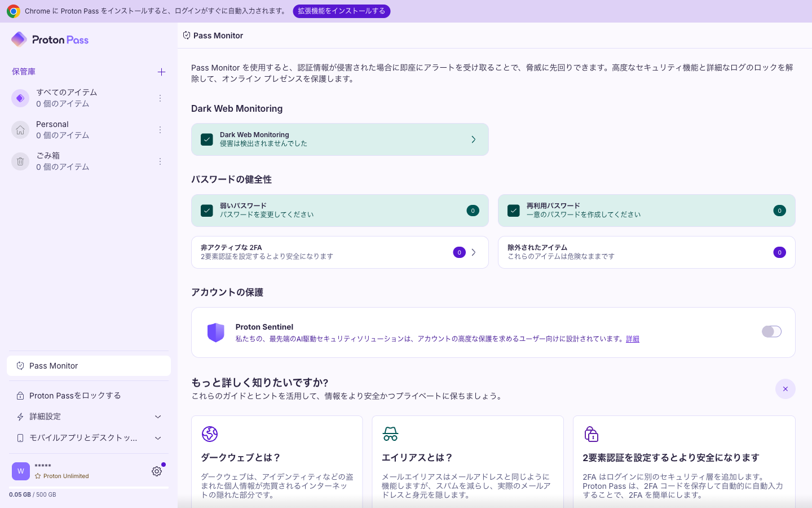Click the 除外されたアイテム count badge
This screenshot has height=508, width=812.
(x=780, y=252)
